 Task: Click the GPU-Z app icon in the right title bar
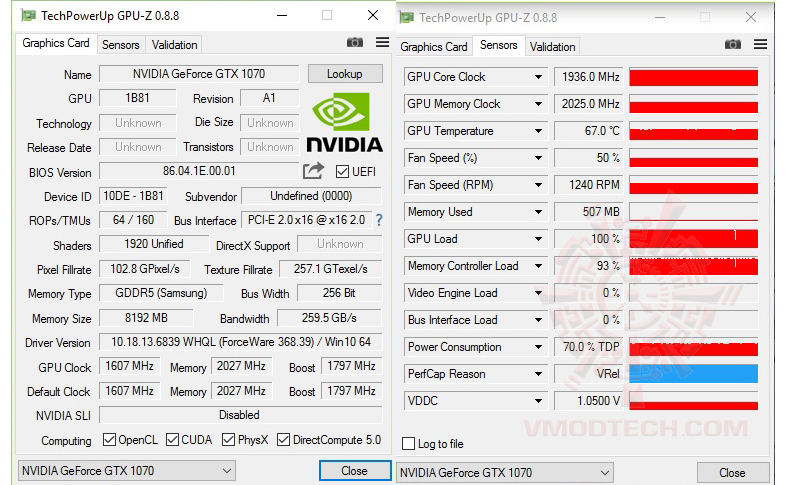tap(407, 18)
